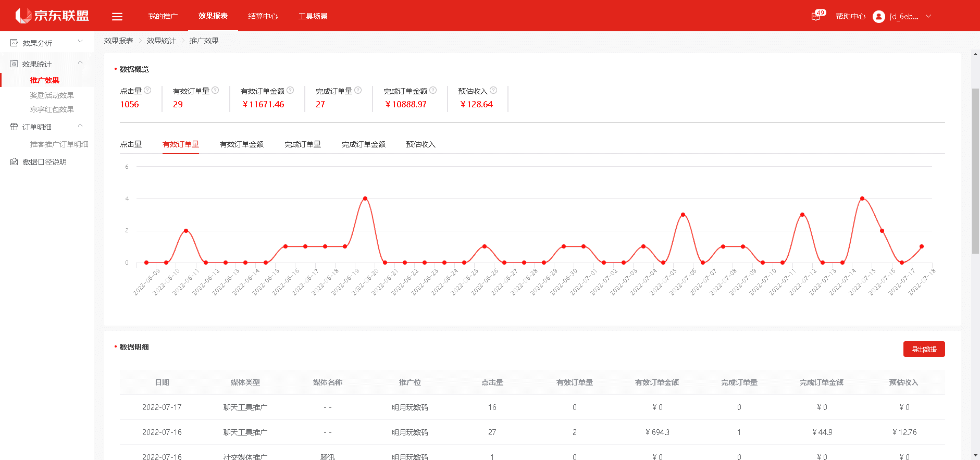
Task: Select the 完成订单金额 chart tab
Action: (x=363, y=144)
